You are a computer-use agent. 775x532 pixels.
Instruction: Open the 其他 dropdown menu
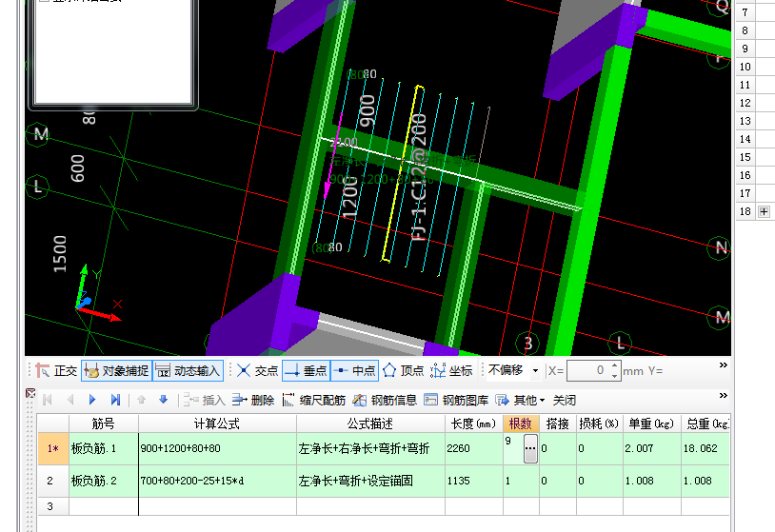pos(520,400)
